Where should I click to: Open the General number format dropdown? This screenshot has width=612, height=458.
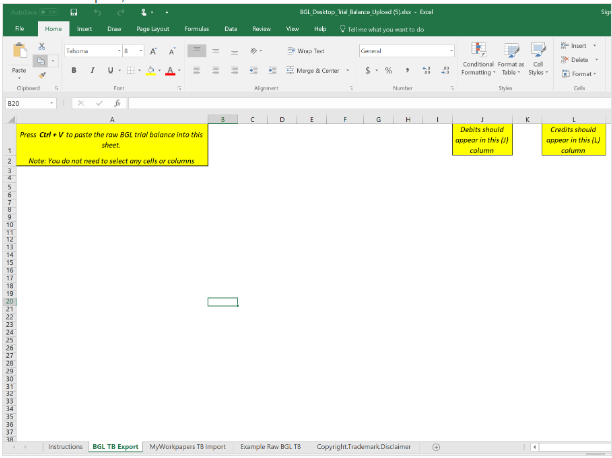[451, 50]
